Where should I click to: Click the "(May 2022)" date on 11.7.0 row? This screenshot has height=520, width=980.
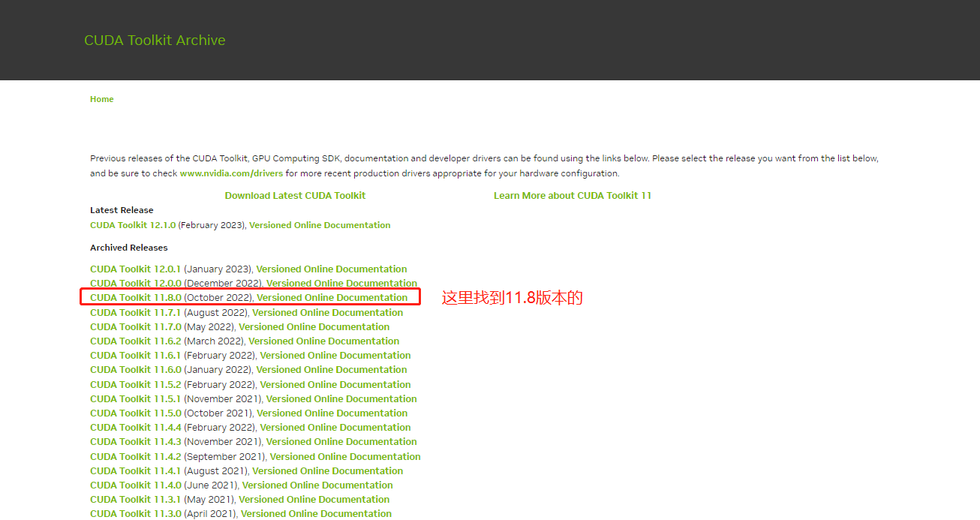(210, 327)
